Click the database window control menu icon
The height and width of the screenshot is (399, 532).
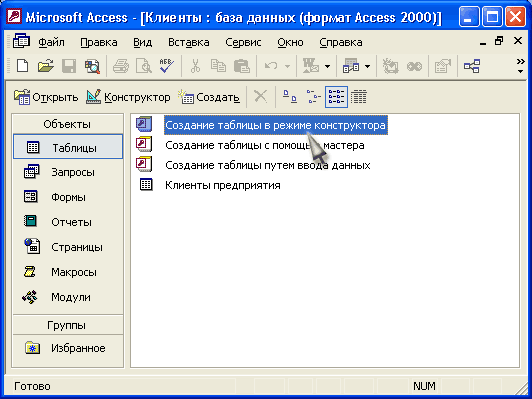[21, 41]
